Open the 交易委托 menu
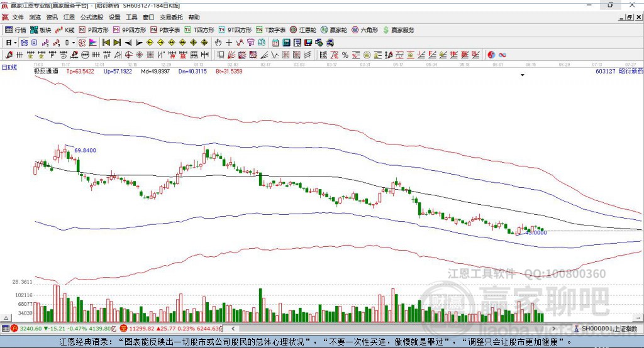 click(171, 17)
